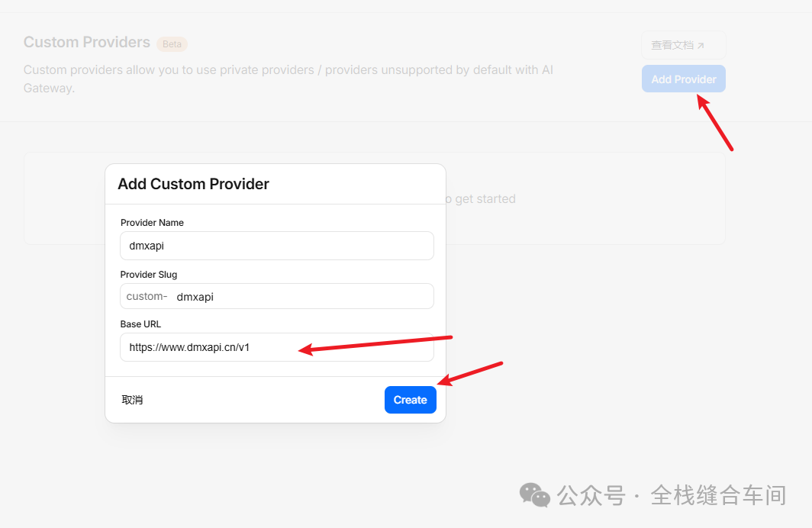Open the 查看文档 documentation link

673,45
